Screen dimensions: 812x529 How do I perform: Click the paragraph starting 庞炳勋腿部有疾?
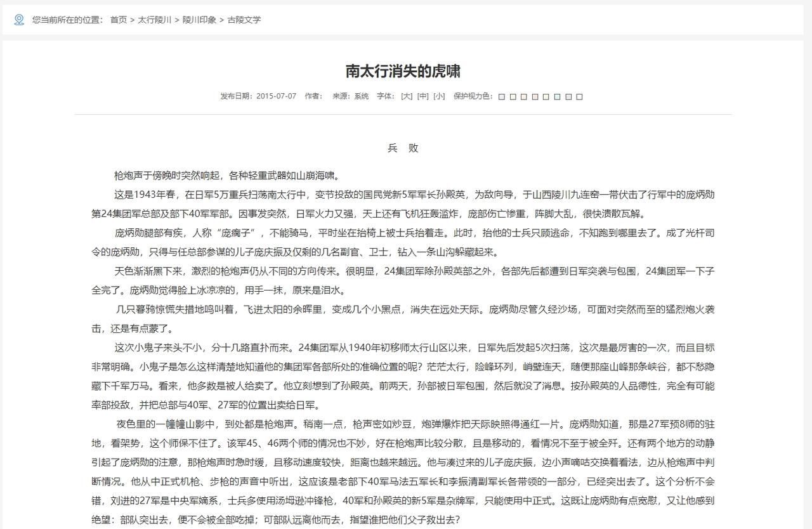point(403,242)
